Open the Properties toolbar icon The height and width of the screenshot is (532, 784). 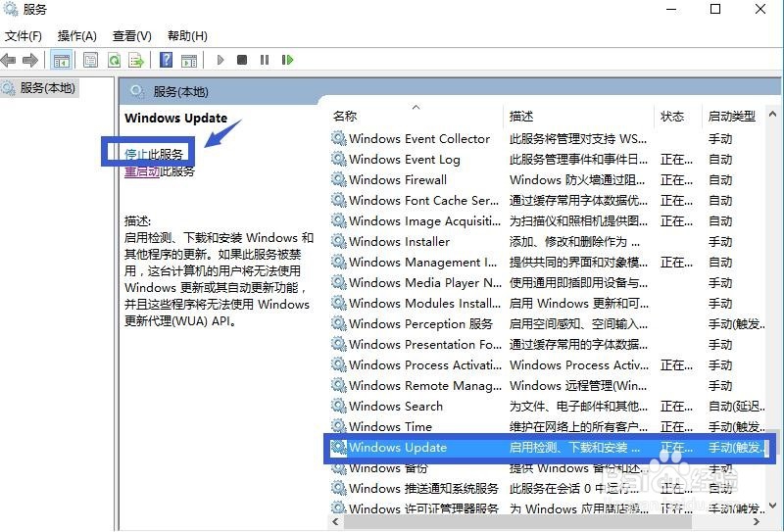pyautogui.click(x=90, y=61)
